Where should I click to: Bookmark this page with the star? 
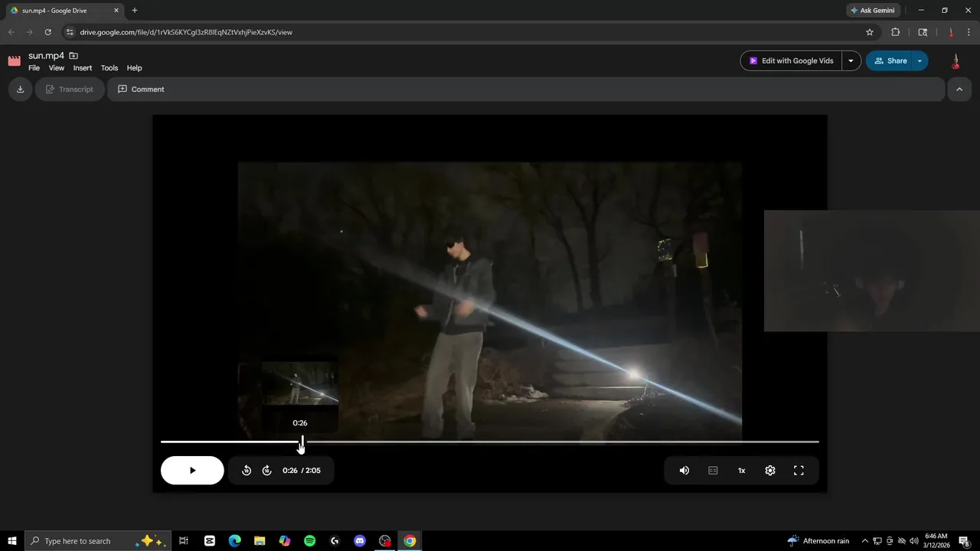tap(870, 32)
